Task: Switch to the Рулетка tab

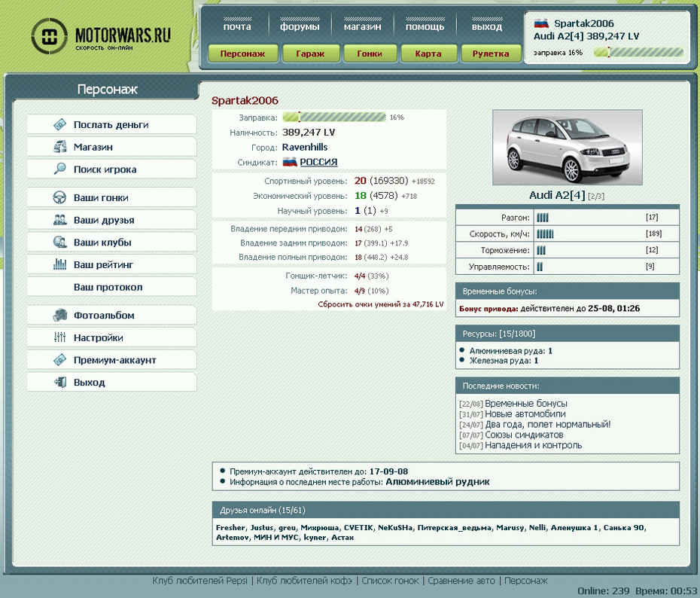Action: [x=491, y=53]
